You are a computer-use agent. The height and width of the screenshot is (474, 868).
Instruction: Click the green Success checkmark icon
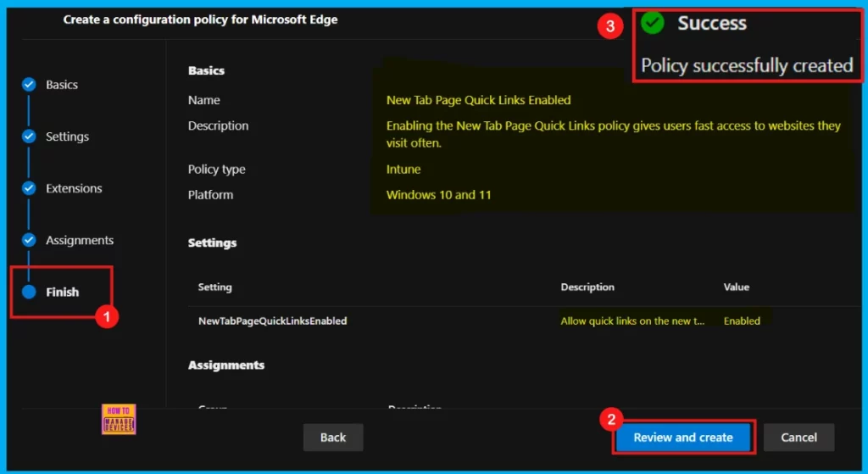pos(652,23)
